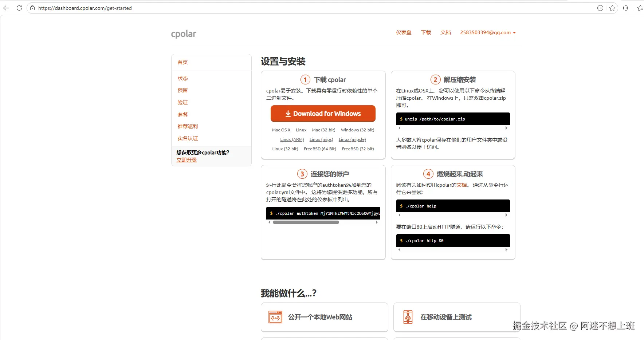Screen dimensions: 644x340
Task: Open 文档 in the top navigation
Action: (x=445, y=32)
